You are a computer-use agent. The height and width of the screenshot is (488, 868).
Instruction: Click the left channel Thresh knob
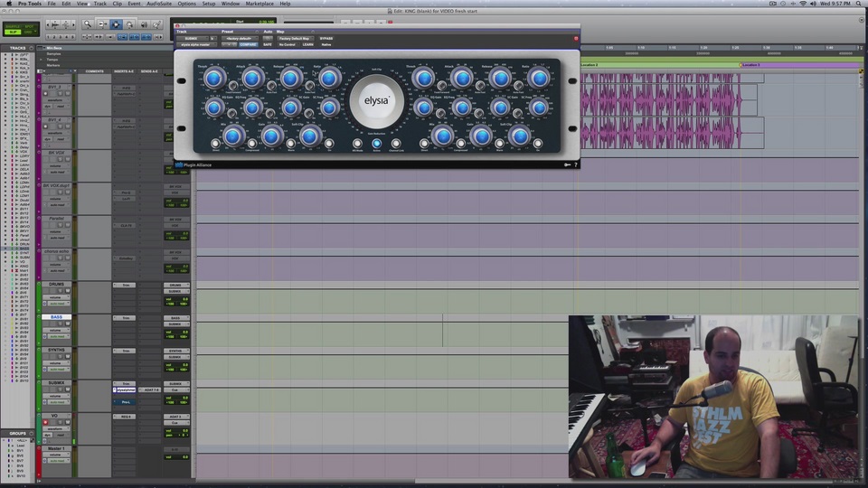[x=214, y=79]
